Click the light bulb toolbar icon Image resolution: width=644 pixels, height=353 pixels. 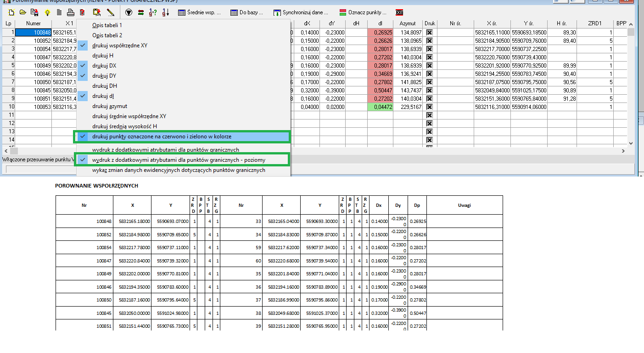coord(46,12)
